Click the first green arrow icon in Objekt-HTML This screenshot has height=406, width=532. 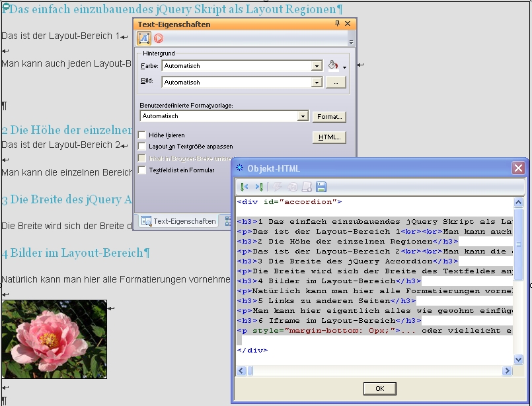pos(245,187)
